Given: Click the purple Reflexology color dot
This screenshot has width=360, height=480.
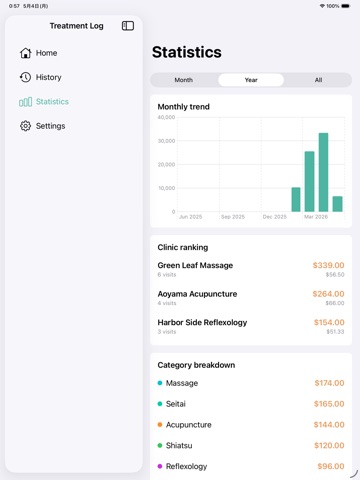Looking at the screenshot, I should [160, 466].
